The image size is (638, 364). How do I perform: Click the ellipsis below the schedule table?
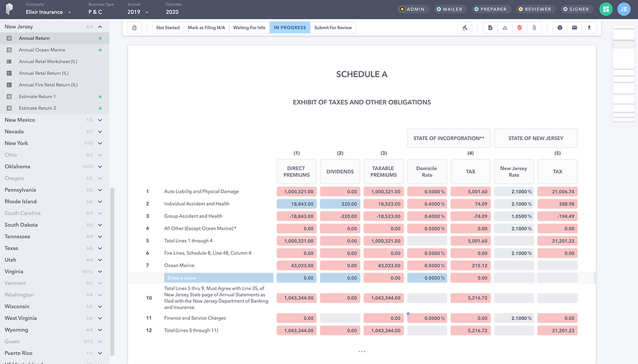coord(362,351)
